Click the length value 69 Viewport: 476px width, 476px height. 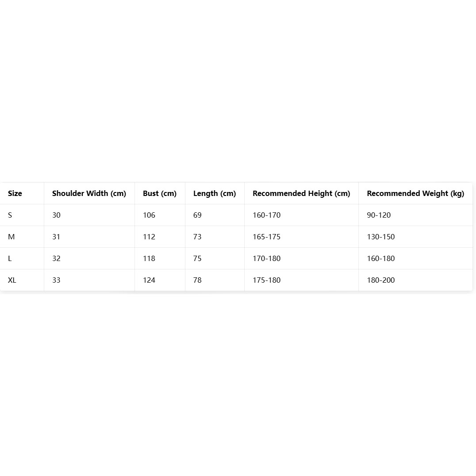pos(197,215)
